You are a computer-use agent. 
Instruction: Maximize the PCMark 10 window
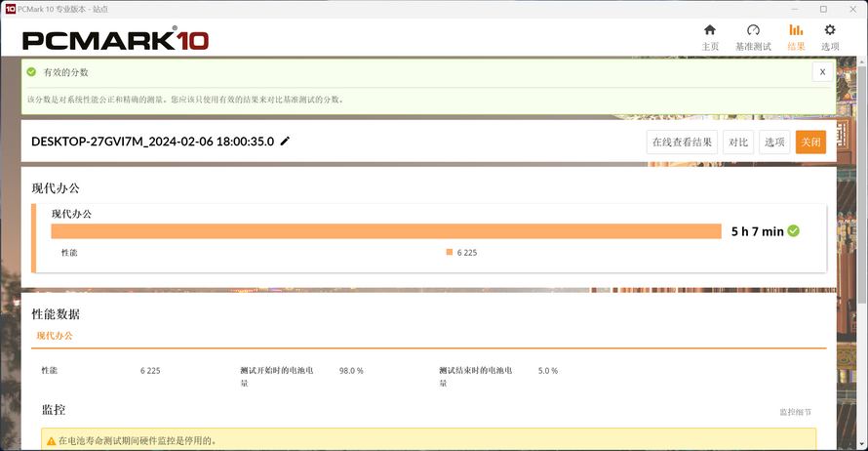823,9
